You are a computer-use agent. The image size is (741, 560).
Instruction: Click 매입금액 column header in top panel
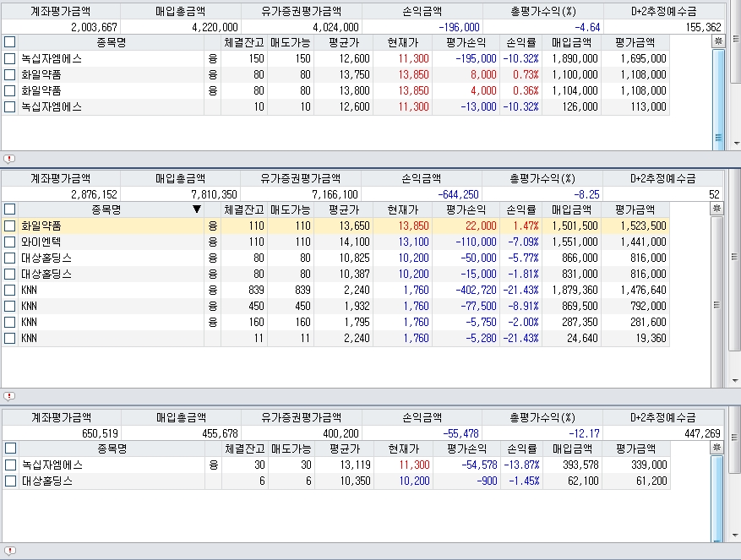coord(572,41)
